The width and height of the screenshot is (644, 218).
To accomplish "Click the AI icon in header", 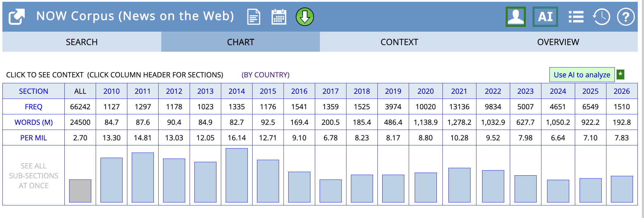I will 545,17.
